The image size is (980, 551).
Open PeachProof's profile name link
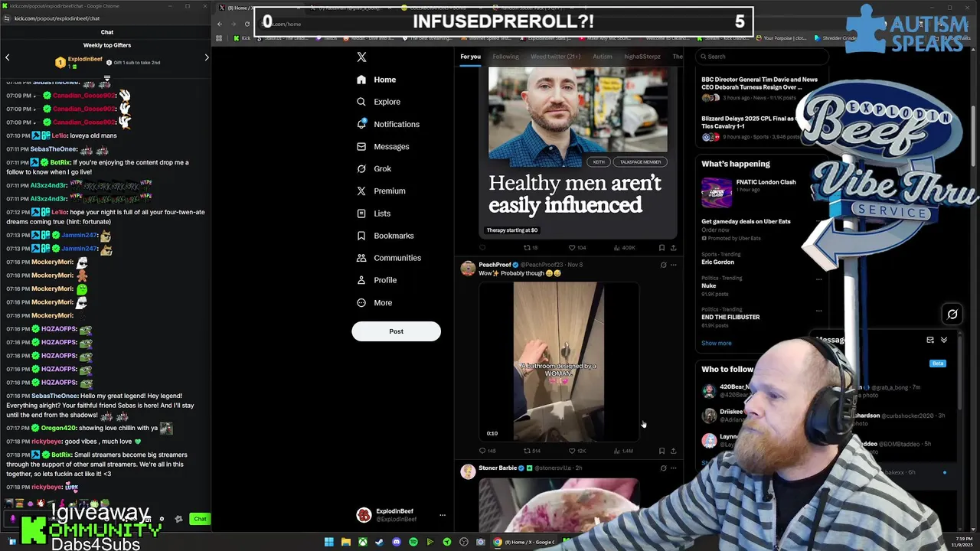(495, 265)
